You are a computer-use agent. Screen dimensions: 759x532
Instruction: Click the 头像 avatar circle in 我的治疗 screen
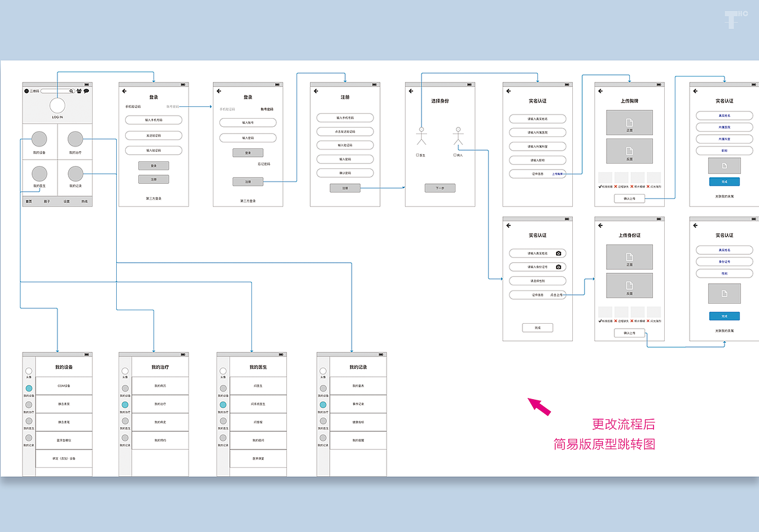125,371
